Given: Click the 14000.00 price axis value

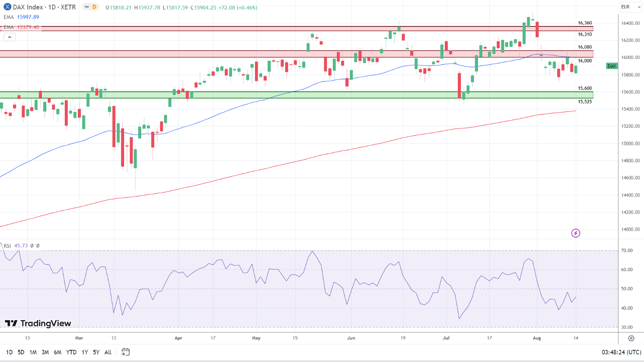Looking at the screenshot, I should [631, 229].
